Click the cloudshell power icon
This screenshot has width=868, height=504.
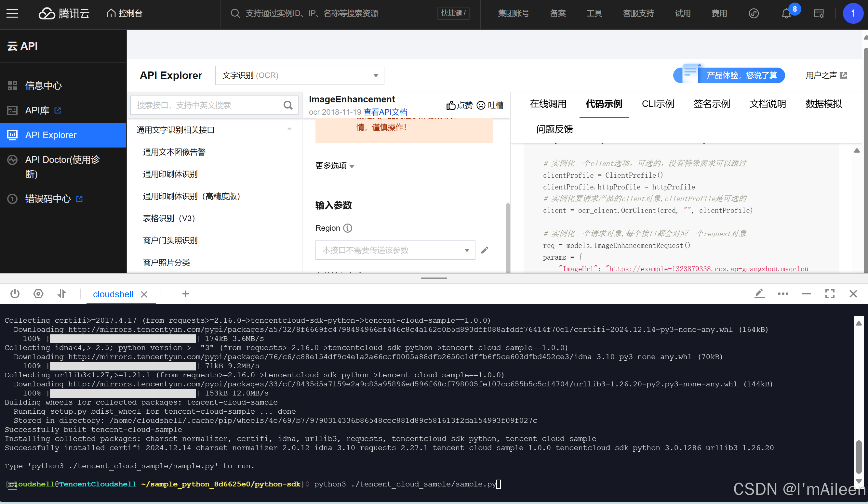15,294
